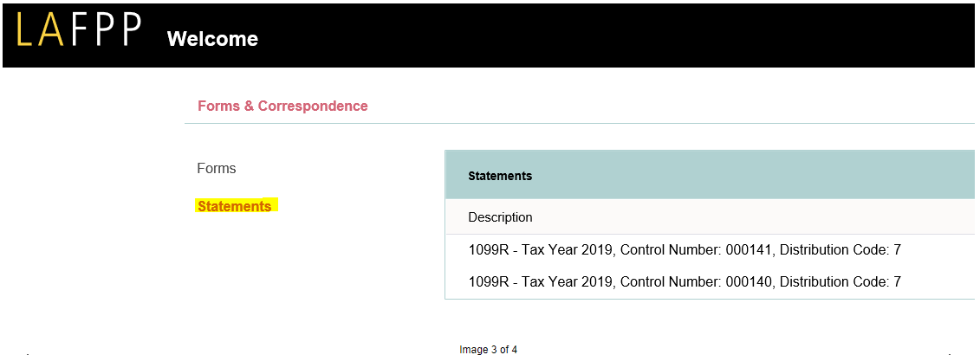This screenshot has height=355, width=980.
Task: Click the LAFPP logo
Action: pyautogui.click(x=78, y=31)
